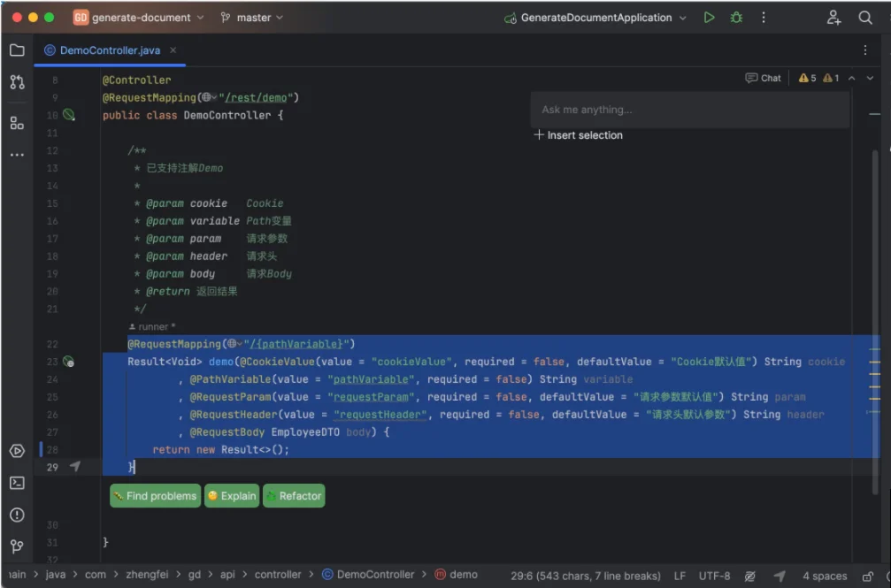Open the GenerateDocumentApplication run configuration dropdown
891x588 pixels.
(x=595, y=18)
